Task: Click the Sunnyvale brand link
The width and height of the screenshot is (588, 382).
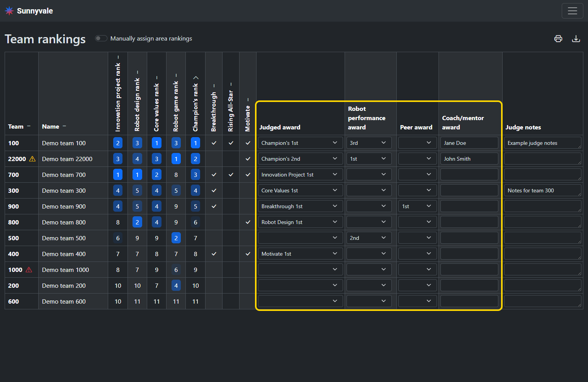Action: (35, 11)
